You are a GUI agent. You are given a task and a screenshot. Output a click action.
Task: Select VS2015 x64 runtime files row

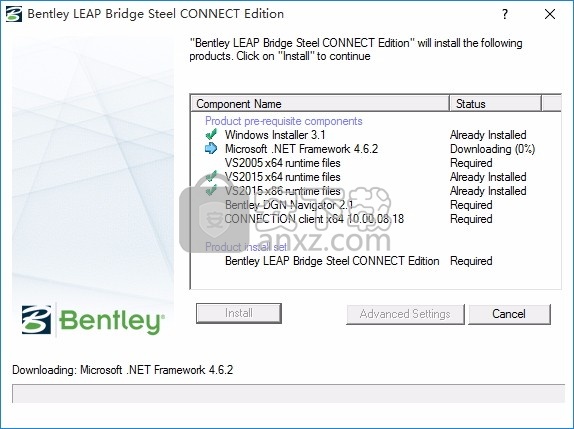pos(376,177)
